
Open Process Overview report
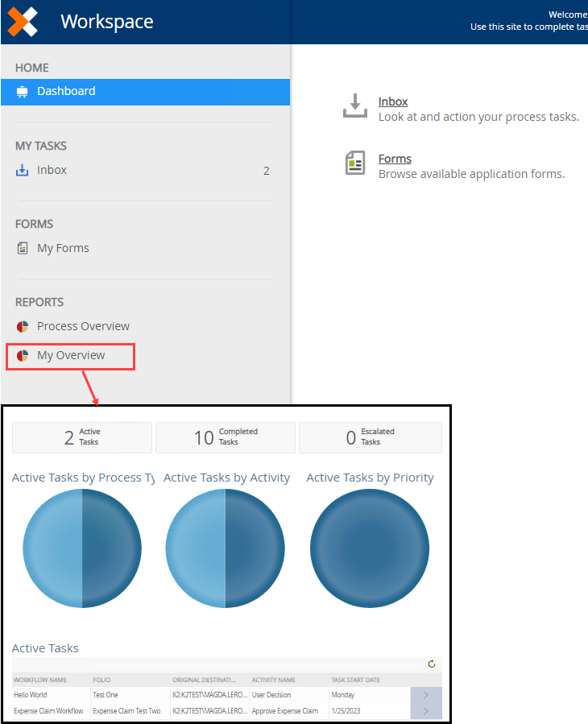point(83,326)
